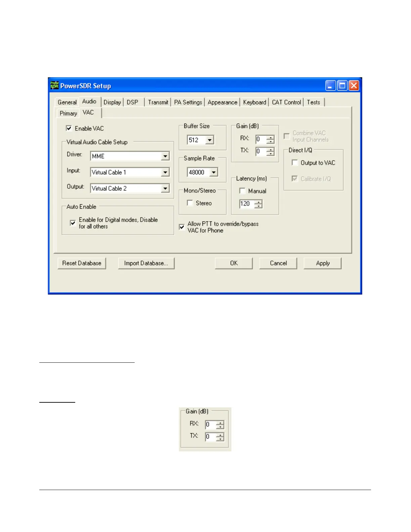Open the Buffer Size dropdown
The image size is (411, 532).
210,140
